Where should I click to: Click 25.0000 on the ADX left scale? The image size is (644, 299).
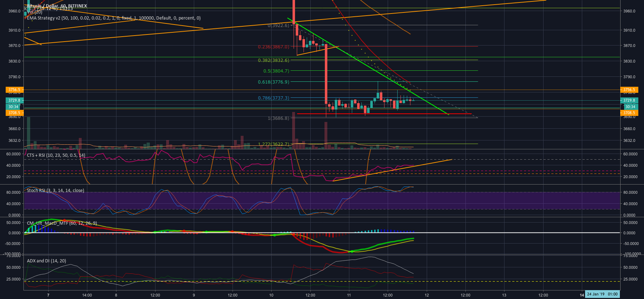(x=13, y=279)
